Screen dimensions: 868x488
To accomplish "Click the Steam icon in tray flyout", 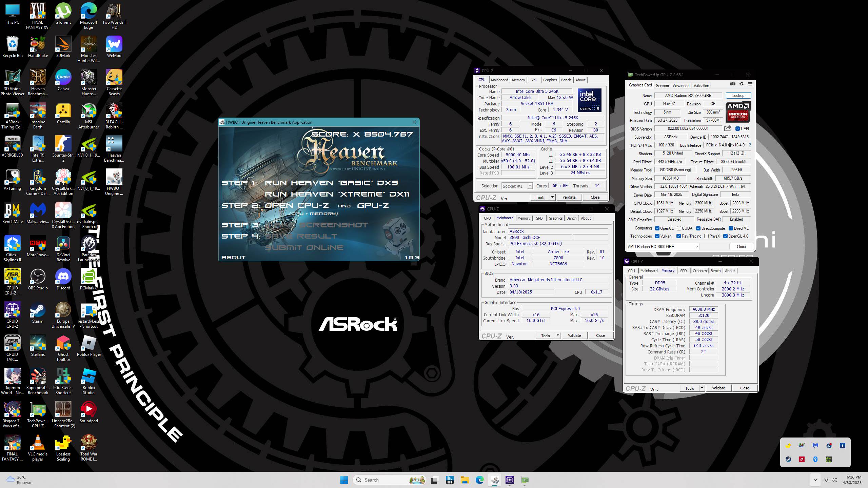I will (788, 459).
